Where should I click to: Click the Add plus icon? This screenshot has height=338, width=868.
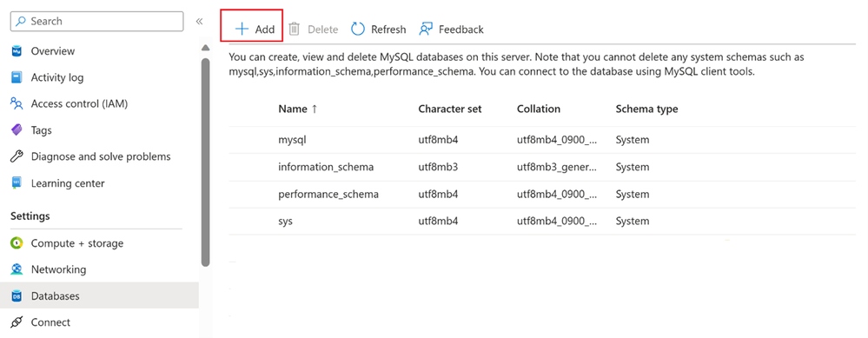point(242,30)
